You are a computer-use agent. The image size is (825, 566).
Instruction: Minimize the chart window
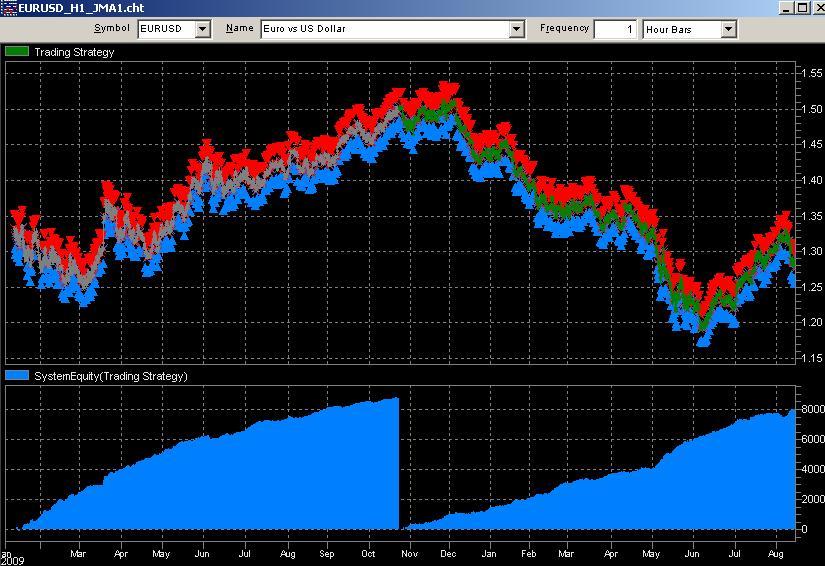tap(786, 8)
